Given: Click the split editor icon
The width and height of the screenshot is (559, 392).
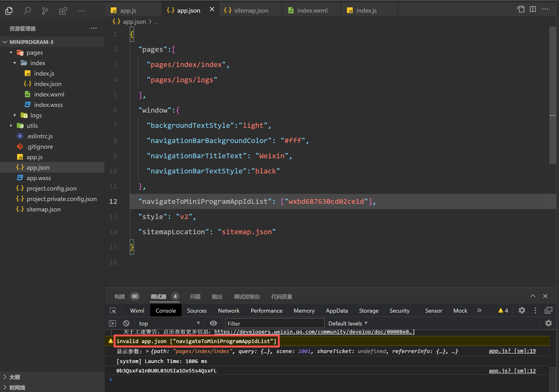Looking at the screenshot, I should (533, 9).
